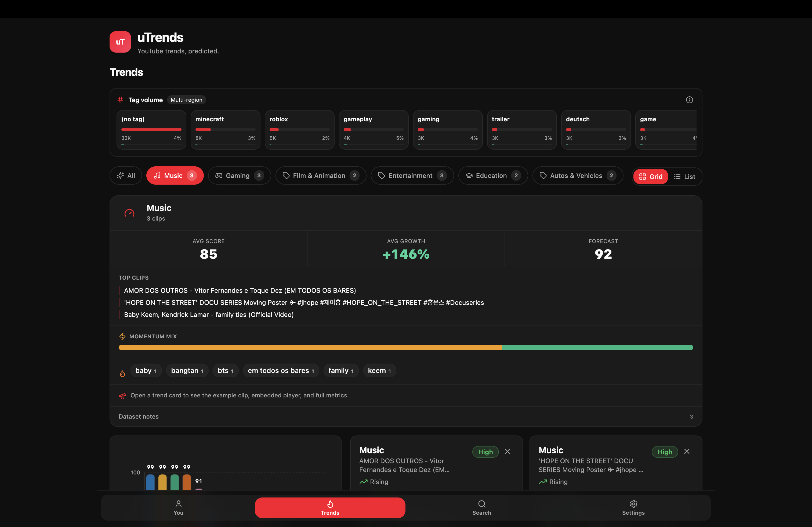The height and width of the screenshot is (527, 812).
Task: Click the uT app logo
Action: coord(120,42)
